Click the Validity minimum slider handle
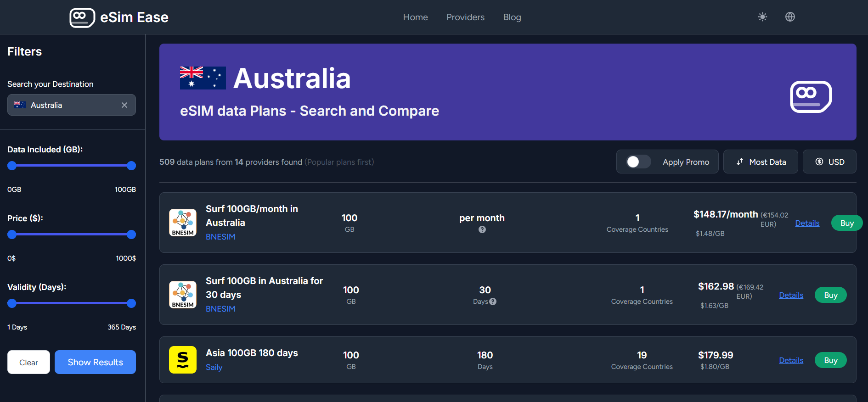 click(x=12, y=303)
